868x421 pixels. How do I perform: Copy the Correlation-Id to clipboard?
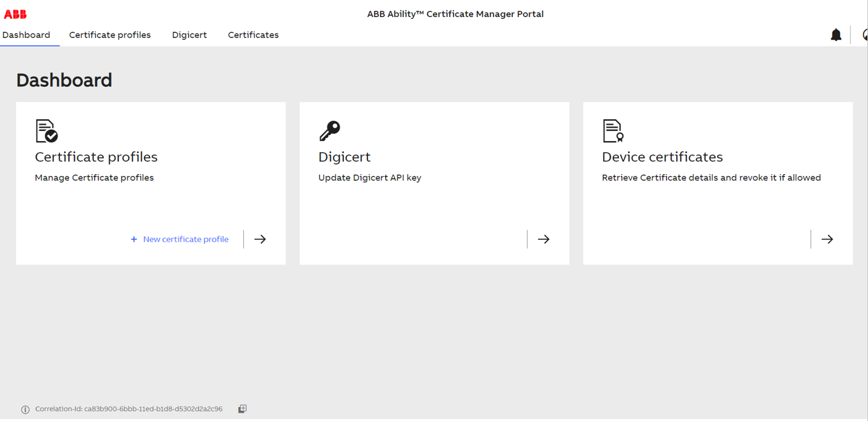pyautogui.click(x=242, y=409)
